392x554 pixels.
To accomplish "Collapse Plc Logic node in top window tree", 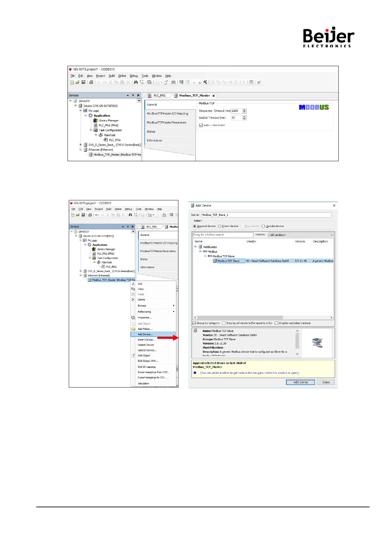I will (80, 111).
